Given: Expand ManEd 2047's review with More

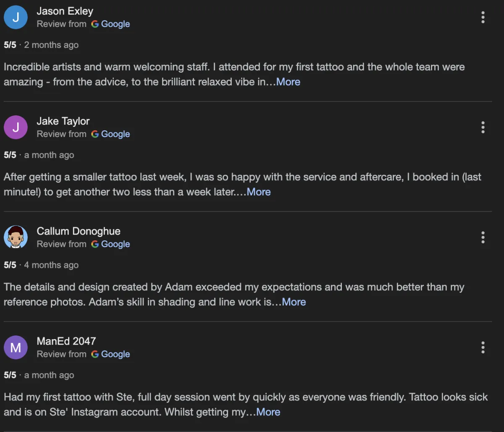Looking at the screenshot, I should point(268,412).
